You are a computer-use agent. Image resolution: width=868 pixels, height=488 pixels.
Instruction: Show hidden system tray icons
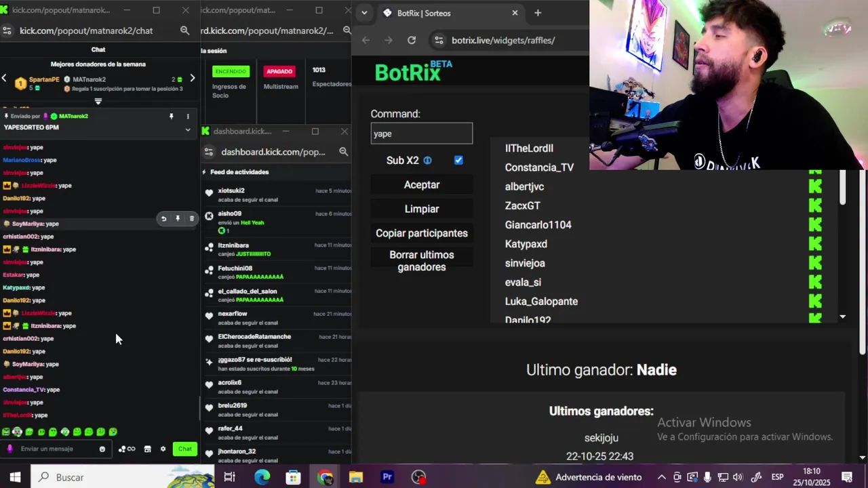[662, 477]
